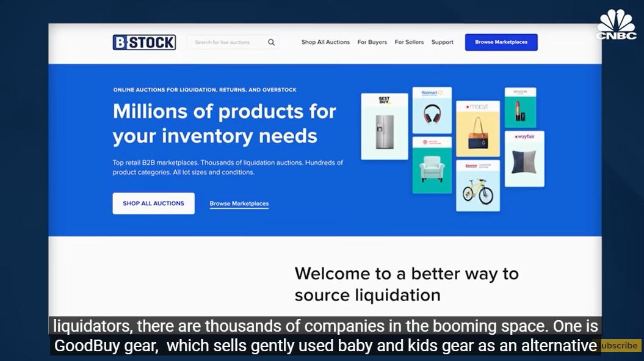Select the Costco bicycle card

point(478,186)
